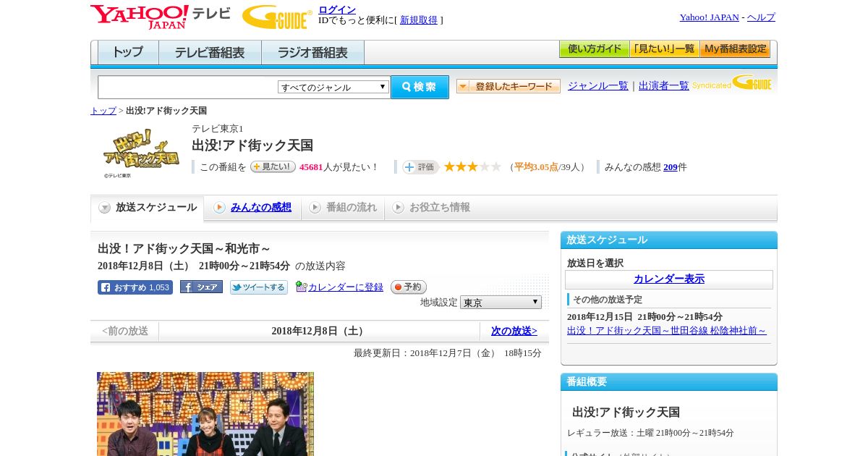Open the すべてのジャンル genre dropdown

(x=333, y=87)
